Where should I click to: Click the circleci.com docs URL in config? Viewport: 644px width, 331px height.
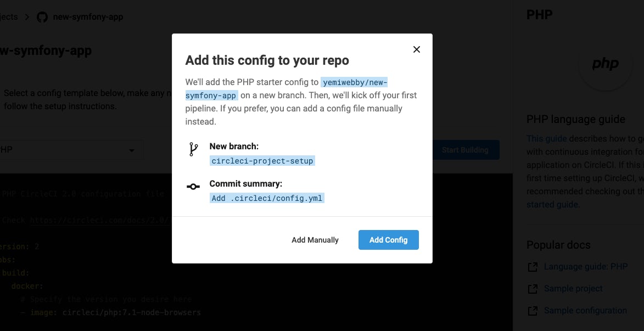coord(99,220)
